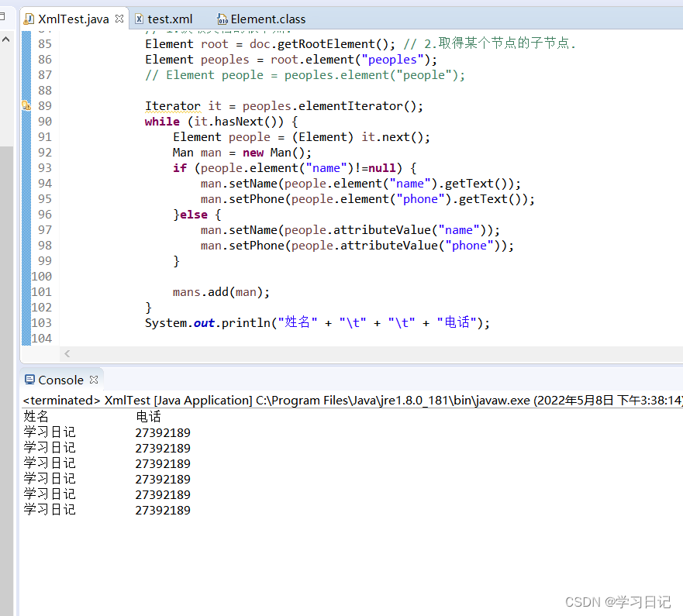683x616 pixels.
Task: Click line number 103 in the gutter
Action: coord(41,323)
